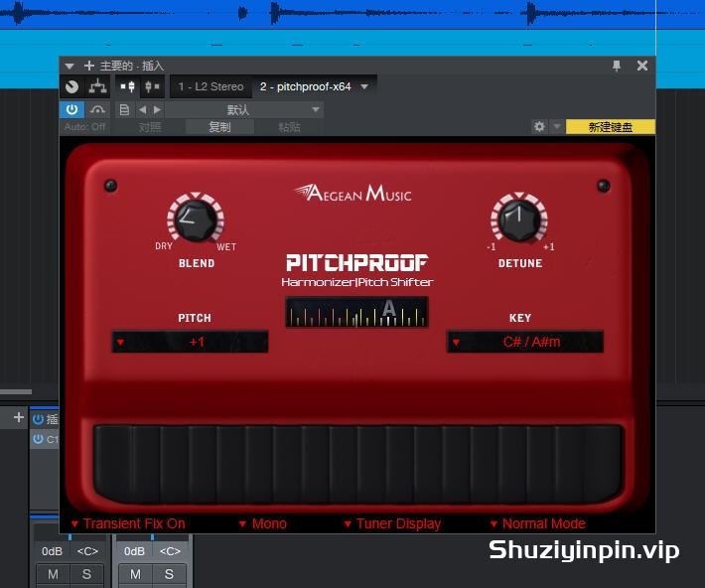Viewport: 705px width, 588px height.
Task: Click the Pitchproof black footswitch pedal
Action: [x=358, y=464]
